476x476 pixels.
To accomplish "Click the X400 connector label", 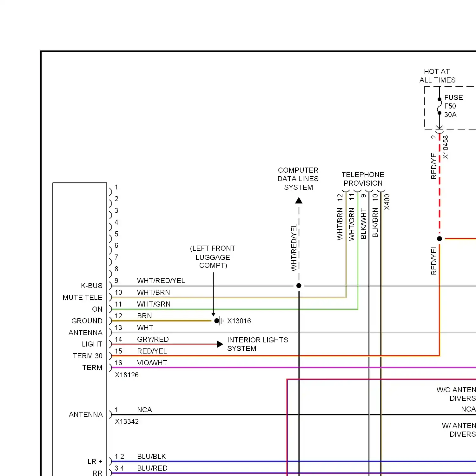I will click(x=387, y=202).
